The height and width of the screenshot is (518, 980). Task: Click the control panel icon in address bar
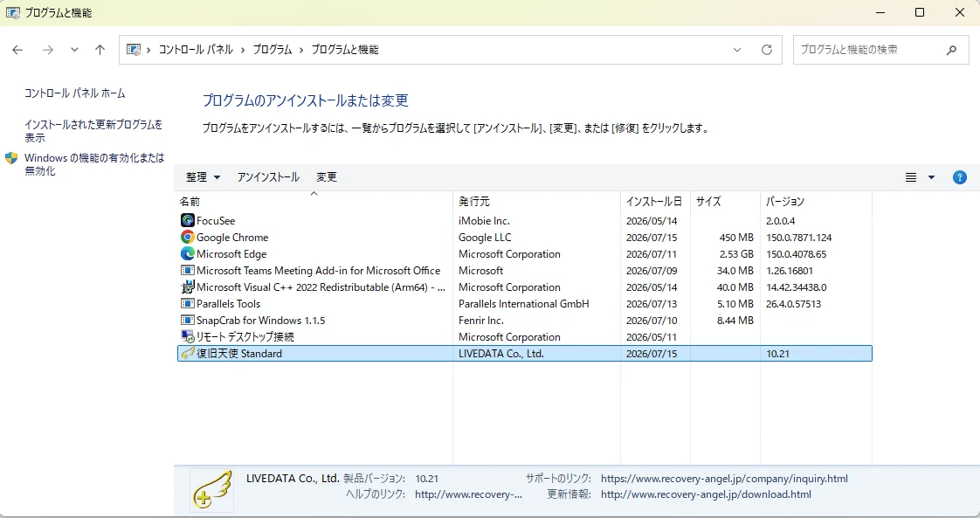coord(133,50)
